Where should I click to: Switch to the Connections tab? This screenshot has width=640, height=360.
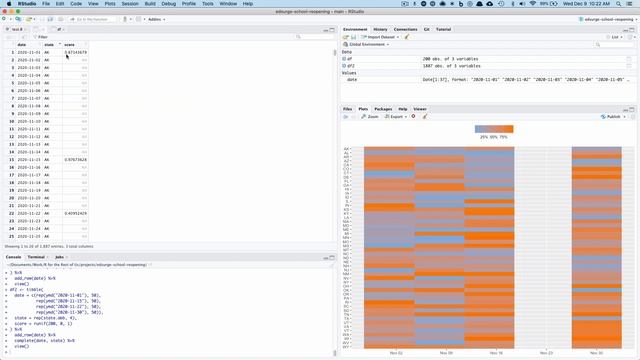pos(406,30)
